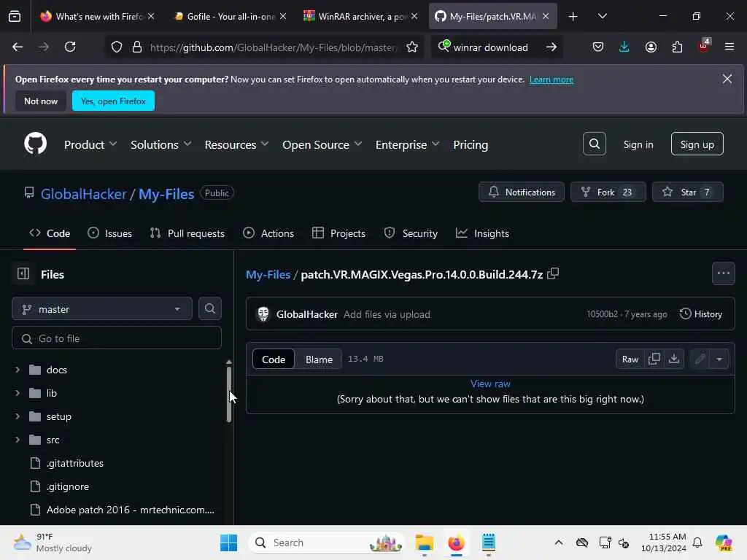Open the three-dots more file actions button
This screenshot has width=747, height=560.
(x=723, y=273)
